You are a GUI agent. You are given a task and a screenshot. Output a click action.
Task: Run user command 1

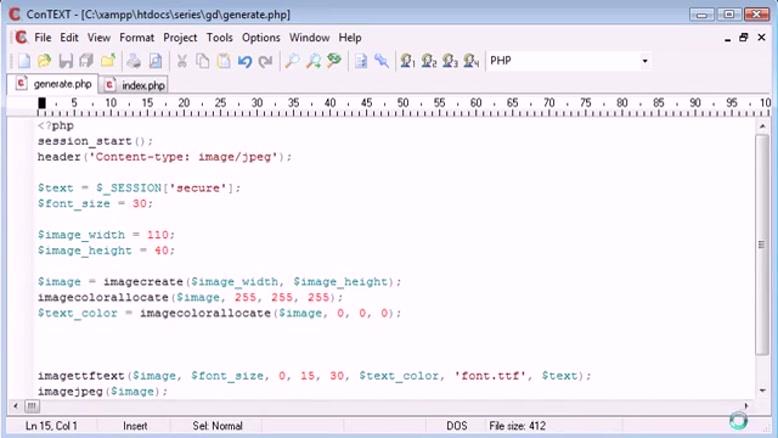tap(408, 61)
